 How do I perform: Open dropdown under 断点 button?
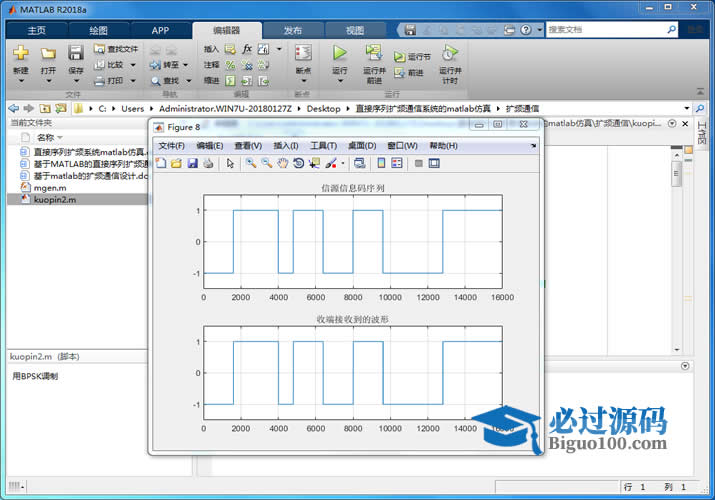304,81
